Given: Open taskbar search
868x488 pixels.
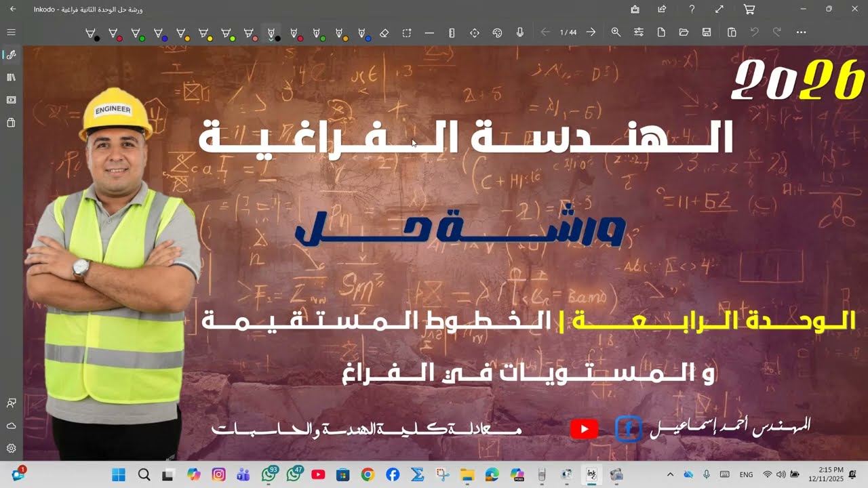Looking at the screenshot, I should pyautogui.click(x=144, y=474).
